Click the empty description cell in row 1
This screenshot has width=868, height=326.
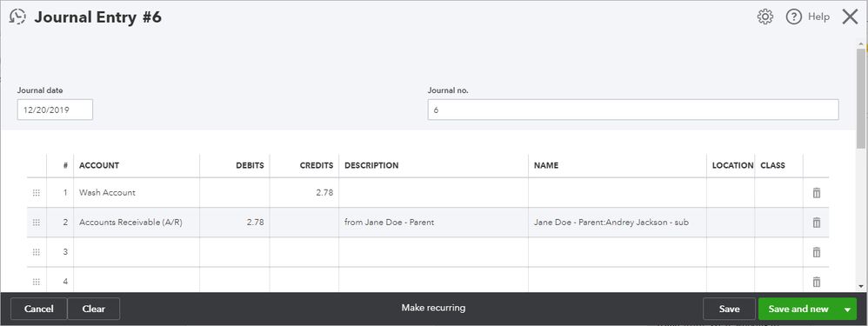433,193
